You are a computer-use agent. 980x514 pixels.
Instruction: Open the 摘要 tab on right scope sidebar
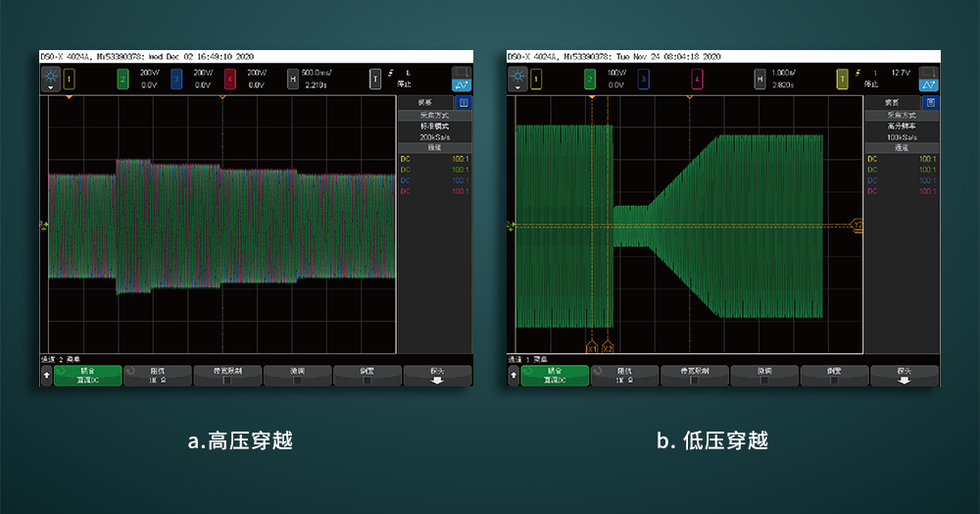(x=893, y=102)
